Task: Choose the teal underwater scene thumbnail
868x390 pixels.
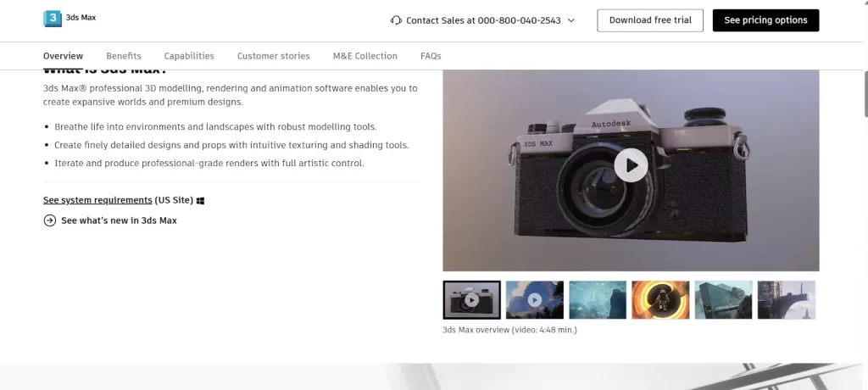Action: click(598, 299)
